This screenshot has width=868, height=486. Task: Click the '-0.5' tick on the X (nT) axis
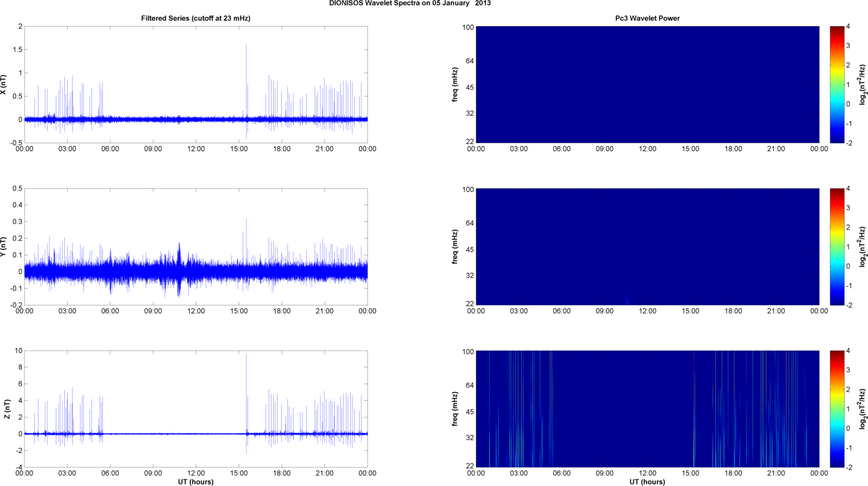[x=17, y=143]
